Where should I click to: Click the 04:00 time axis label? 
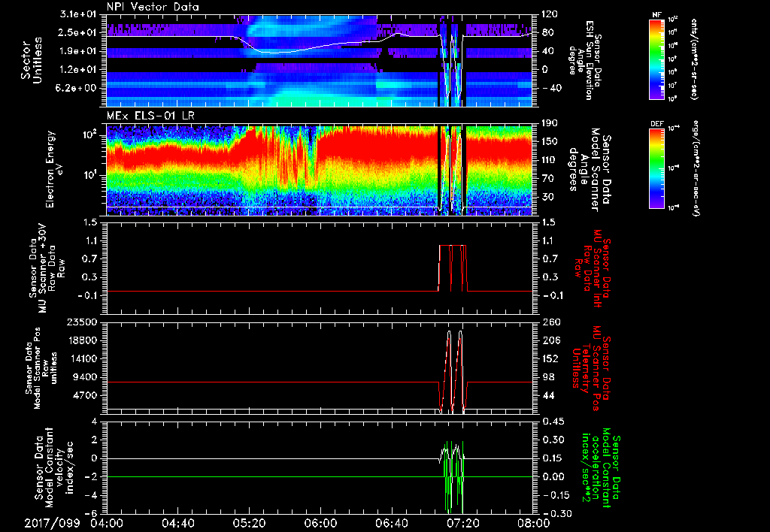point(107,523)
